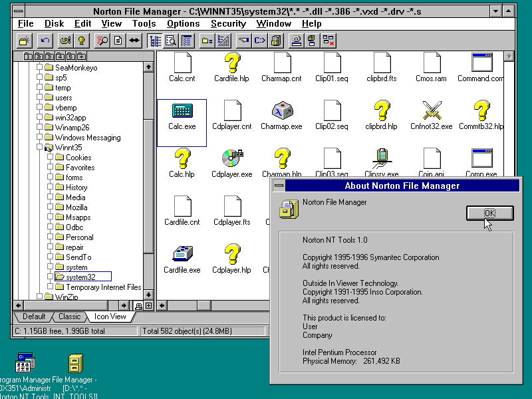Screen dimensions: 532x399
Task: Click the file viewer pane toolbar icon
Action: 171,41
